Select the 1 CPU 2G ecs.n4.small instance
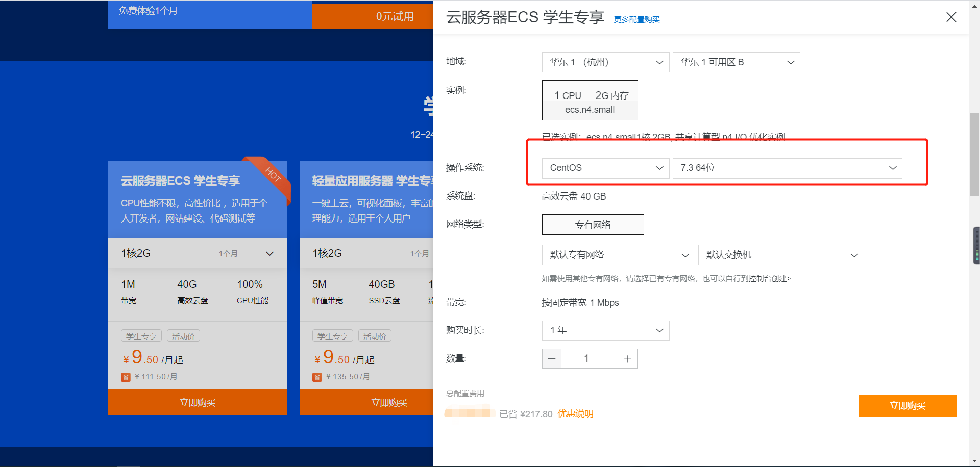The width and height of the screenshot is (980, 467). click(590, 100)
